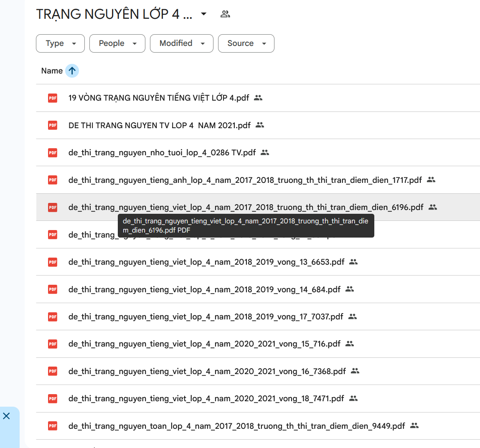Click shared icon beside diem_dien_6196.pdf
The width and height of the screenshot is (480, 448).
[433, 207]
